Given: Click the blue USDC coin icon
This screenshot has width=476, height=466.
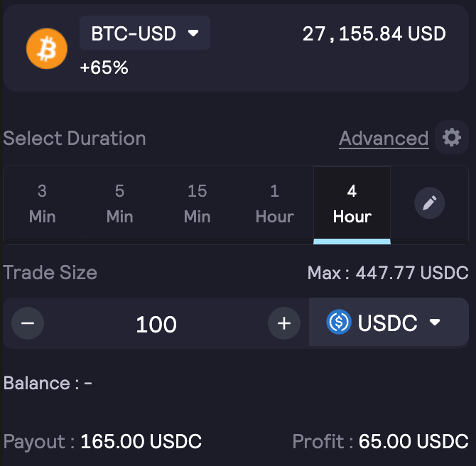Looking at the screenshot, I should tap(339, 323).
